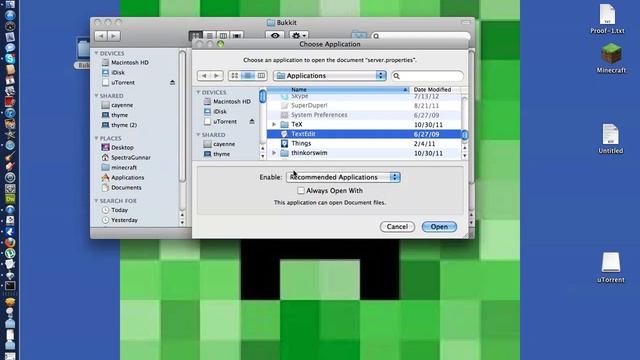640x360 pixels.
Task: Go forward in Choose Application dialog
Action: (217, 76)
